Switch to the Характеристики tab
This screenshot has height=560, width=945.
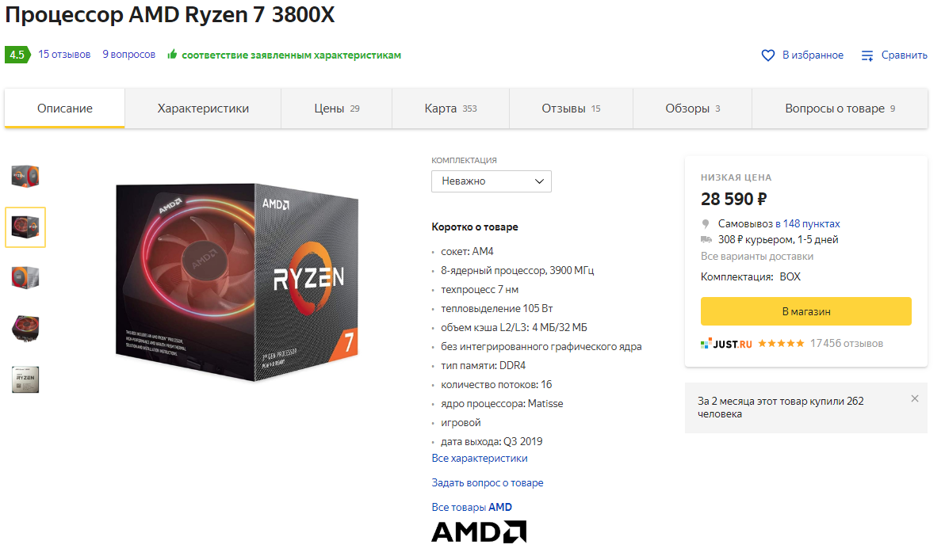click(x=203, y=109)
